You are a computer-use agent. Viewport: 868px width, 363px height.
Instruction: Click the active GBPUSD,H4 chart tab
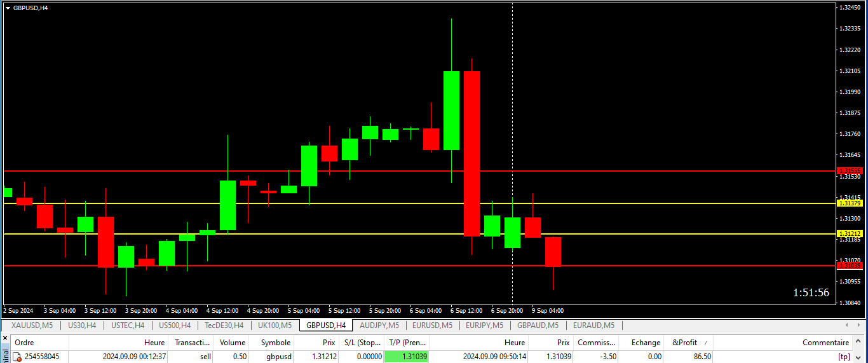click(326, 325)
